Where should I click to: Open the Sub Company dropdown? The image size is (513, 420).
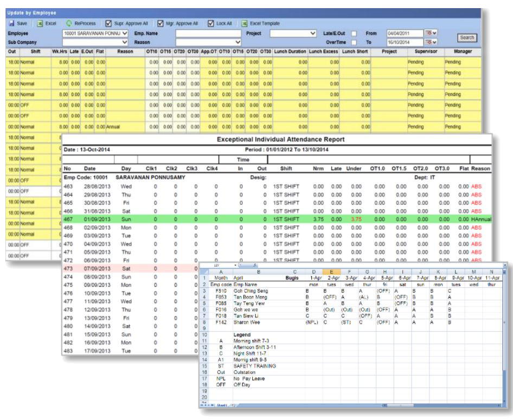tap(125, 41)
